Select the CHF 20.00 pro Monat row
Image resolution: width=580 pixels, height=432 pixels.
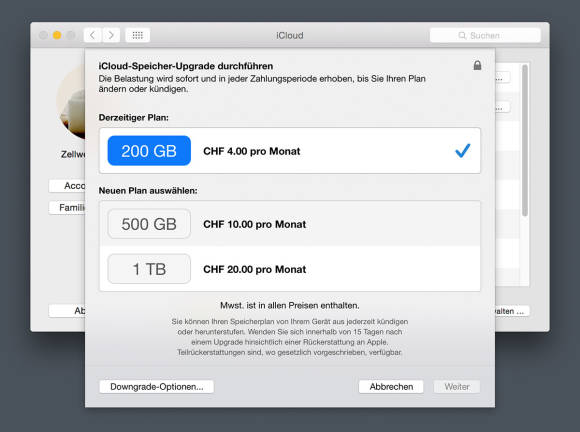290,269
